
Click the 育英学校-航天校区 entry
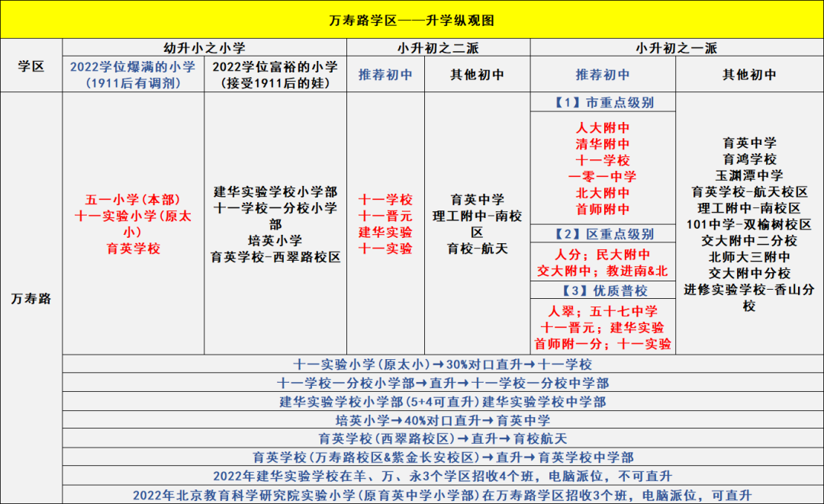(749, 191)
